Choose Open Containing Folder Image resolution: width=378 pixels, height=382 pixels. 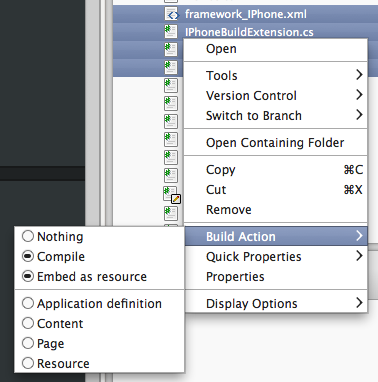click(276, 143)
